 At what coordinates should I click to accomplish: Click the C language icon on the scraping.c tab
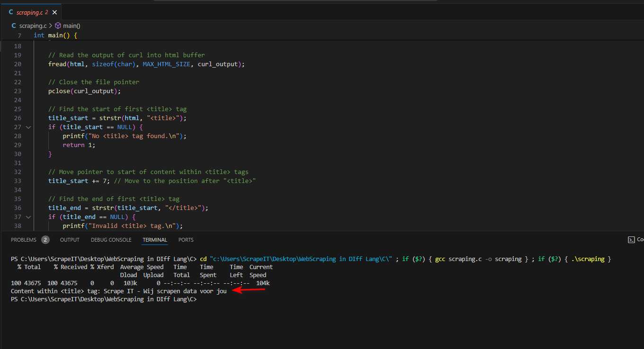click(11, 12)
